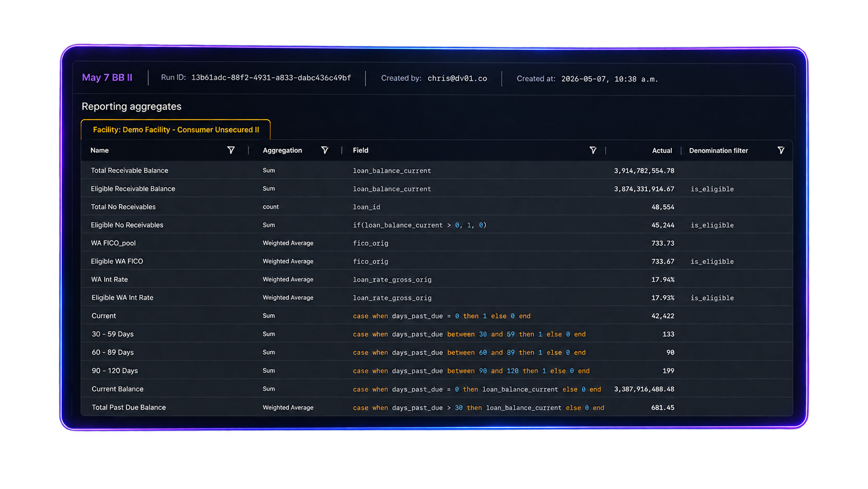Open the Field column filter icon
This screenshot has width=868, height=489.
[x=593, y=150]
